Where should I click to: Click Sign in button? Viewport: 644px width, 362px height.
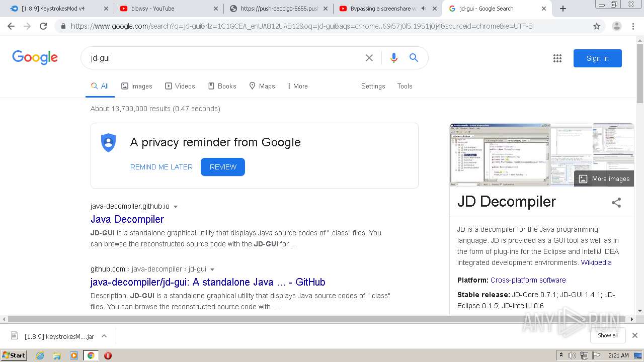597,58
